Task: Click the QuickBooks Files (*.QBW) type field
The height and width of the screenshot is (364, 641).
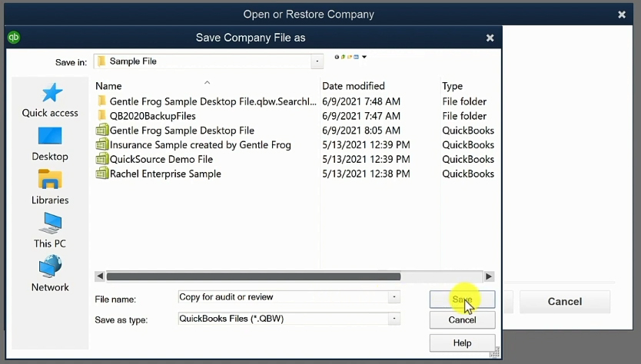Action: click(x=284, y=319)
